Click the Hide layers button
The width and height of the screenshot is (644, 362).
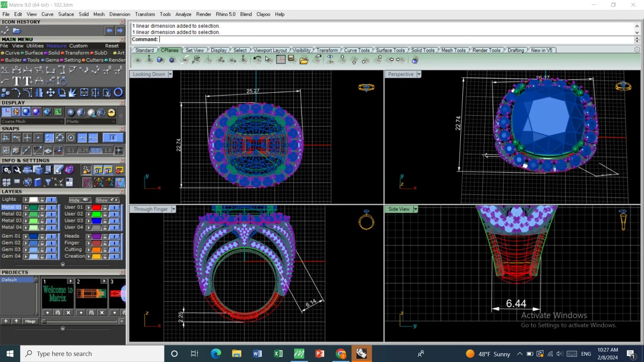80,200
